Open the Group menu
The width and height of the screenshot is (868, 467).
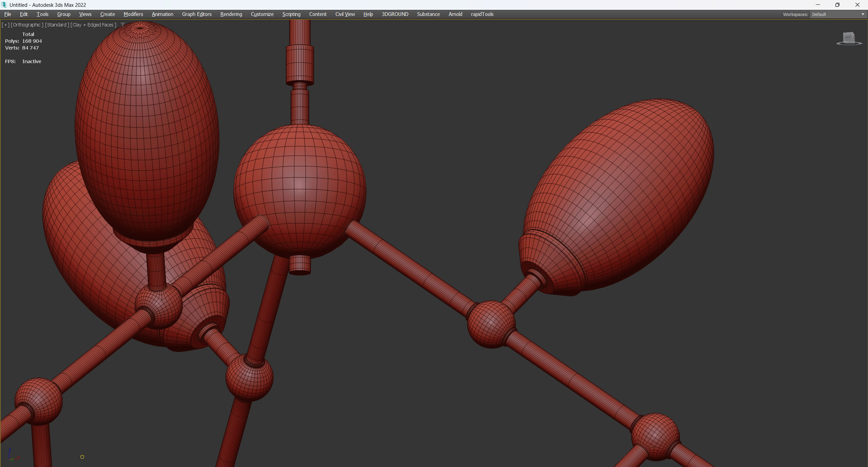point(64,14)
